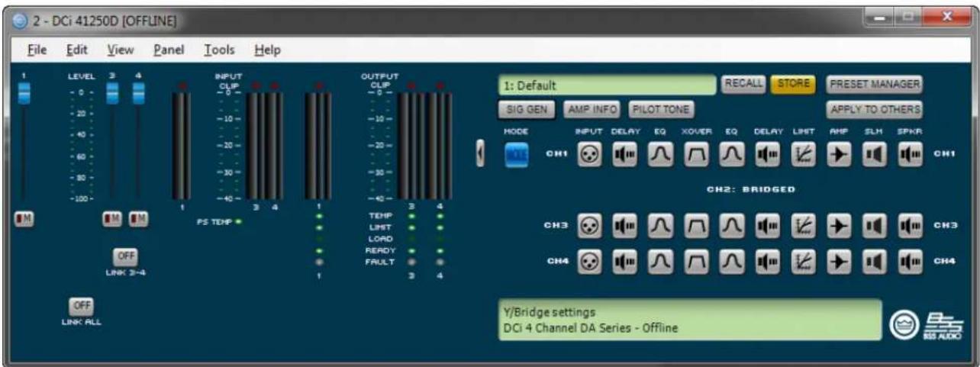This screenshot has width=980, height=367.
Task: Open CH3 input delay block
Action: coord(624,227)
